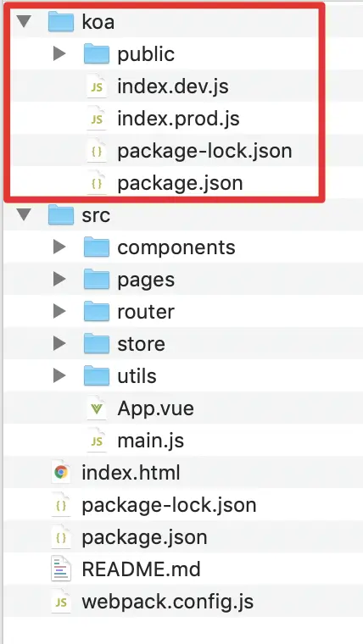Expand the router folder arrow
Image resolution: width=363 pixels, height=644 pixels.
(x=59, y=311)
